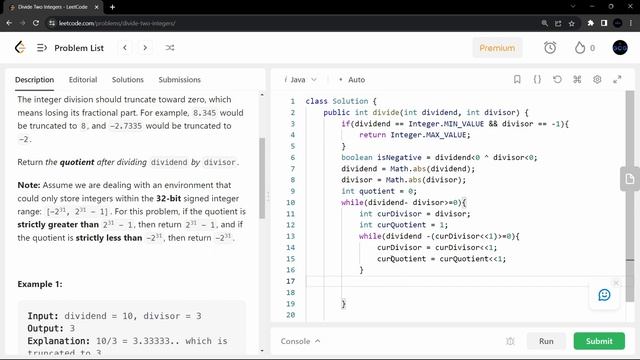Screen dimensions: 640x360
Task: Click the share icon in address bar
Action: coord(558,23)
